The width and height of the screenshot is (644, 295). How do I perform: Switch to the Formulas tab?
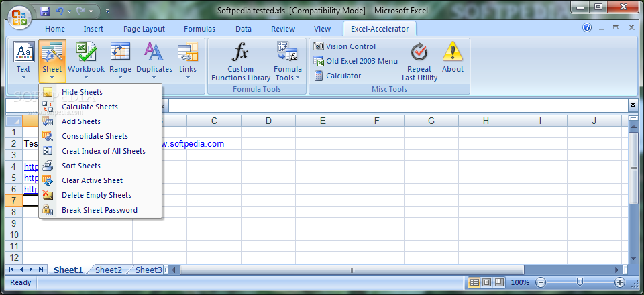(x=200, y=29)
